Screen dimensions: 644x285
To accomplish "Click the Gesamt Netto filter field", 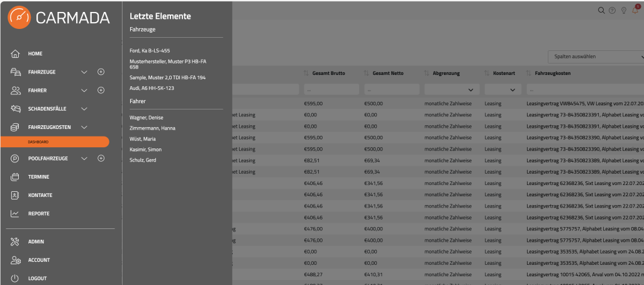I will point(392,89).
